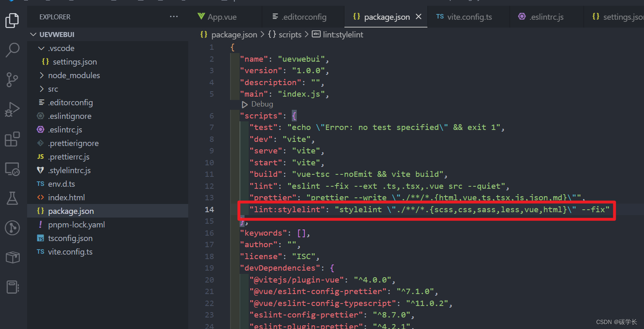Viewport: 644px width, 329px height.
Task: Collapse the UEVWEBUI root folder
Action: click(x=108, y=35)
